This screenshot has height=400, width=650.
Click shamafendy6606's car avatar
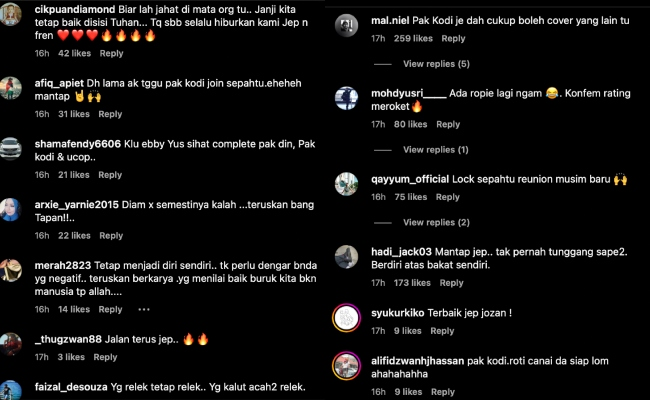tap(10, 149)
